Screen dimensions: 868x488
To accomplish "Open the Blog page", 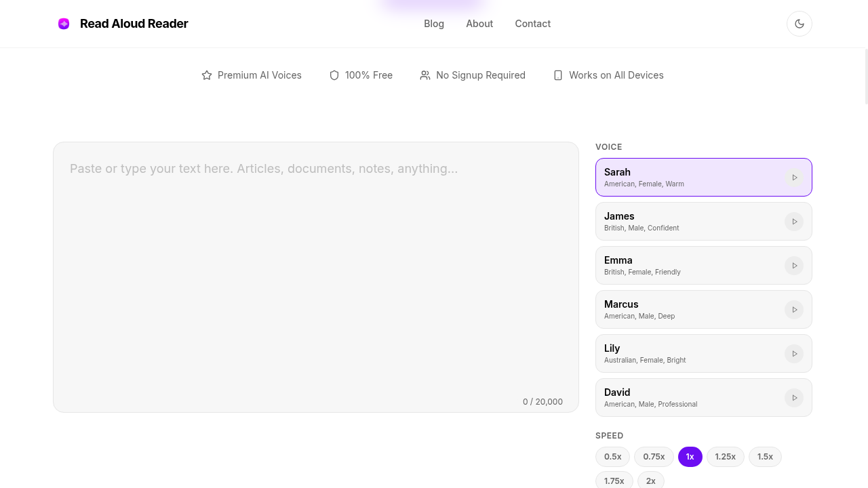I will pos(434,24).
